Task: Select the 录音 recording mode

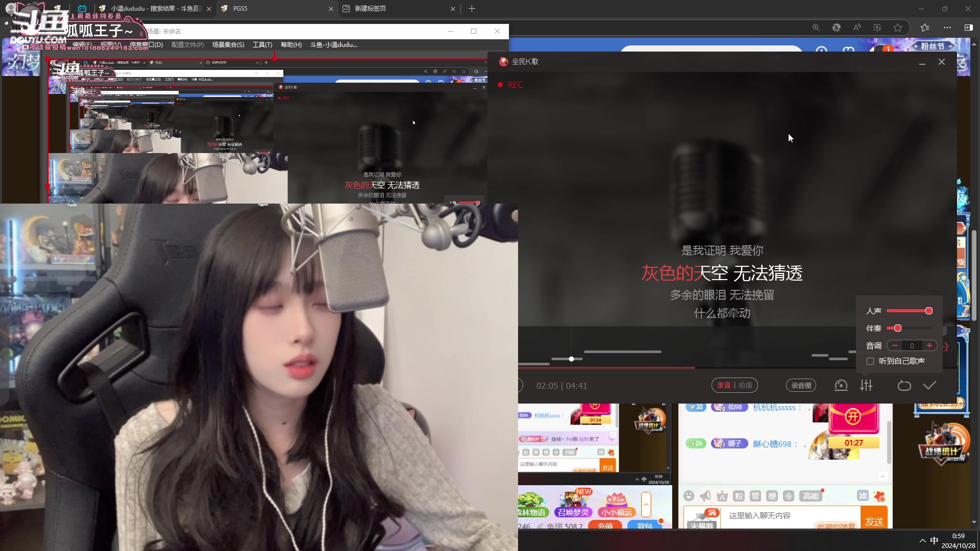Action: pyautogui.click(x=724, y=385)
